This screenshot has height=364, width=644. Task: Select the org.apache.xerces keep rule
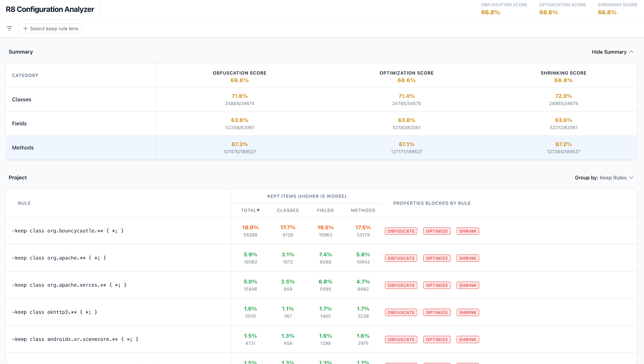(x=69, y=285)
